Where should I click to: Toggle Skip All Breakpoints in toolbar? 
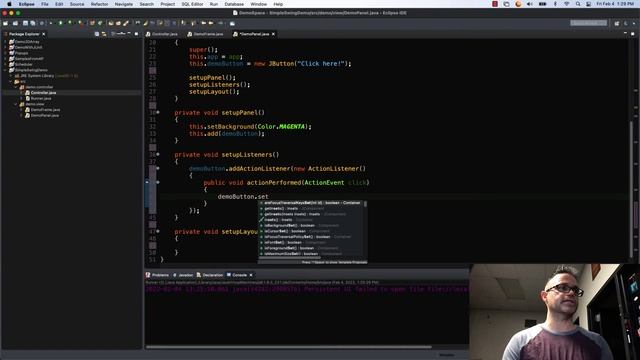click(x=41, y=23)
